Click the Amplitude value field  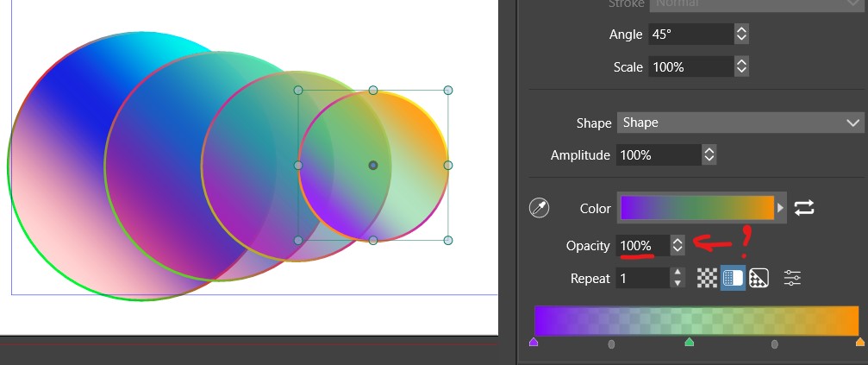[x=656, y=155]
